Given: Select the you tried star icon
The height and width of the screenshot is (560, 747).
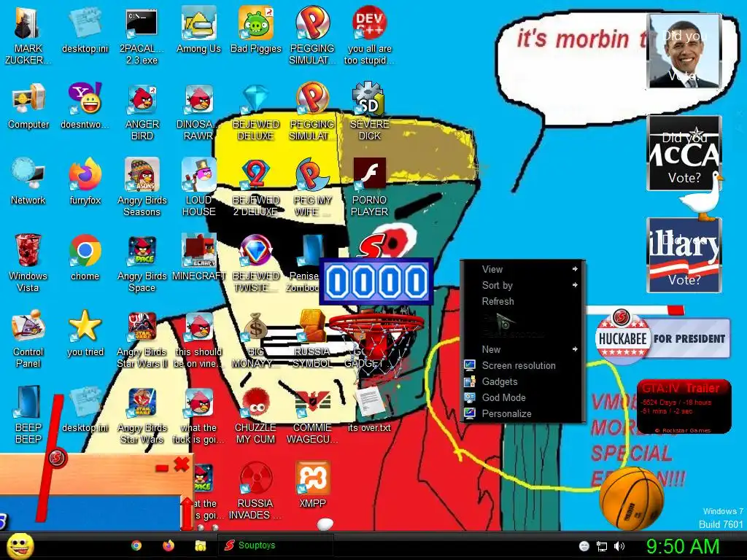Looking at the screenshot, I should (x=85, y=332).
